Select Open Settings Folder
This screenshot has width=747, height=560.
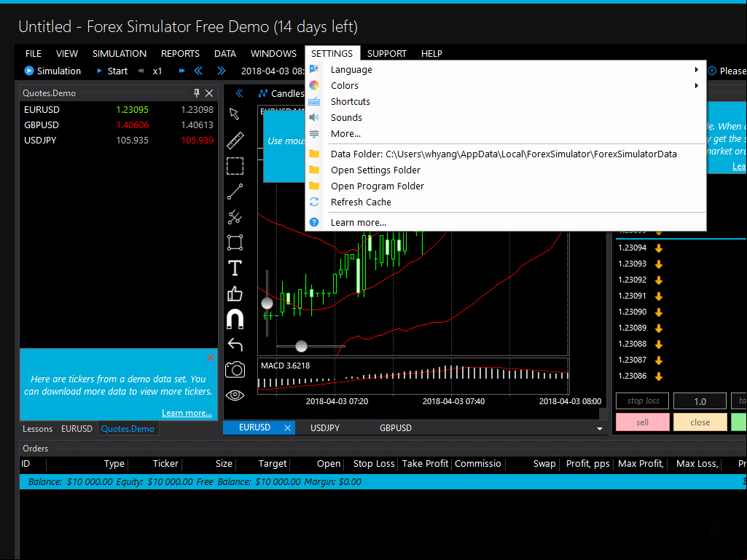(506, 170)
